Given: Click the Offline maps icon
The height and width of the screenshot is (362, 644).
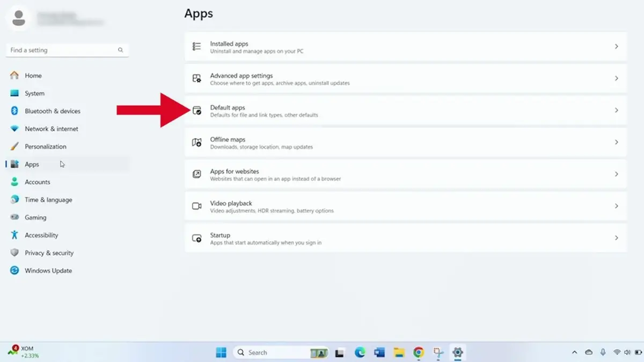Looking at the screenshot, I should click(197, 142).
